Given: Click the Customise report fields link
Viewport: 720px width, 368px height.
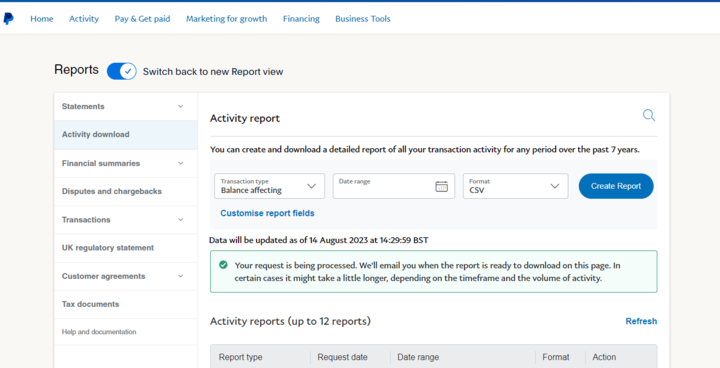Looking at the screenshot, I should pyautogui.click(x=267, y=213).
